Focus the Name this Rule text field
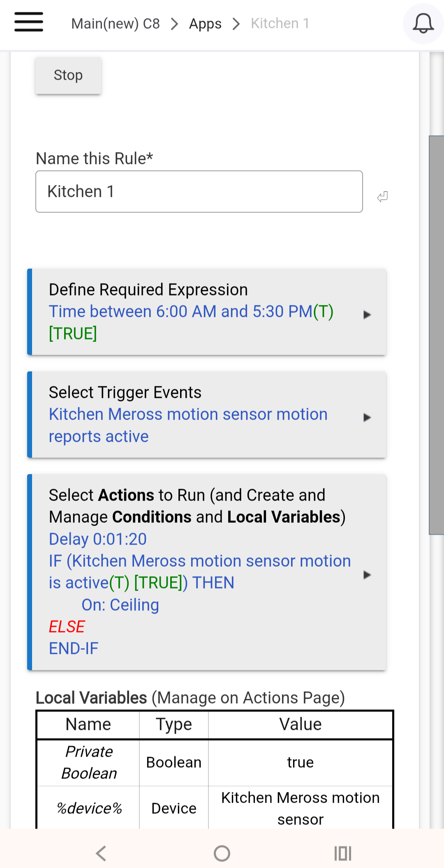 pyautogui.click(x=199, y=192)
